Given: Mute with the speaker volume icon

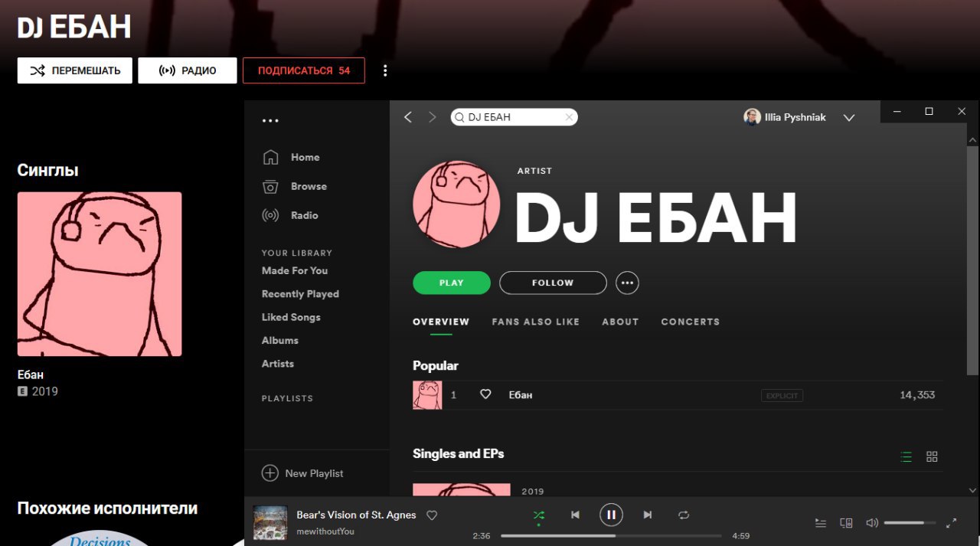Looking at the screenshot, I should [x=871, y=523].
